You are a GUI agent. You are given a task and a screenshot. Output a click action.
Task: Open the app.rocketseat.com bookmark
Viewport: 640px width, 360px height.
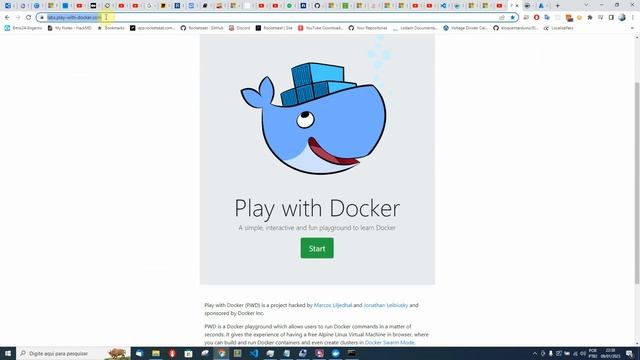153,28
